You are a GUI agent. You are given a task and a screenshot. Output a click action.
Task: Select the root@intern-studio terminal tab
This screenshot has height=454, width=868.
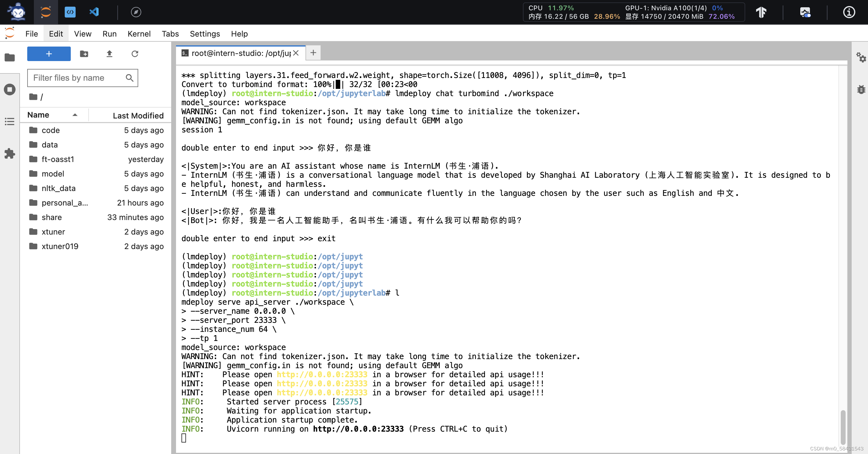pos(240,53)
